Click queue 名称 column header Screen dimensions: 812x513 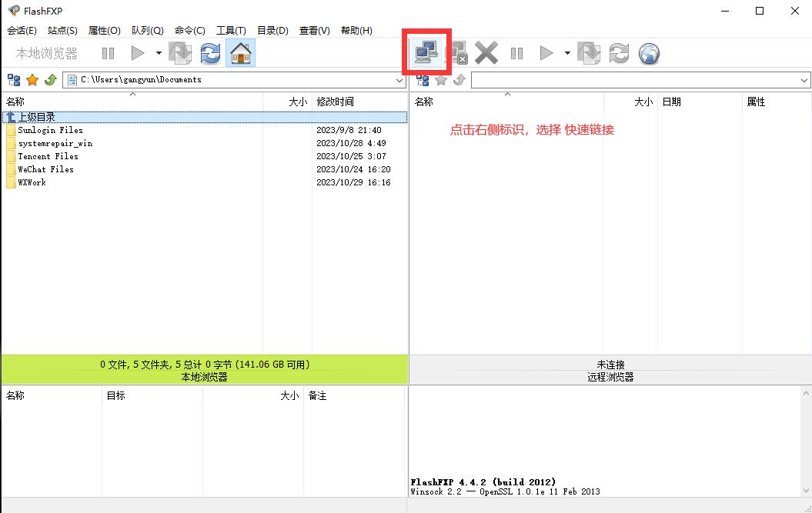[x=52, y=395]
